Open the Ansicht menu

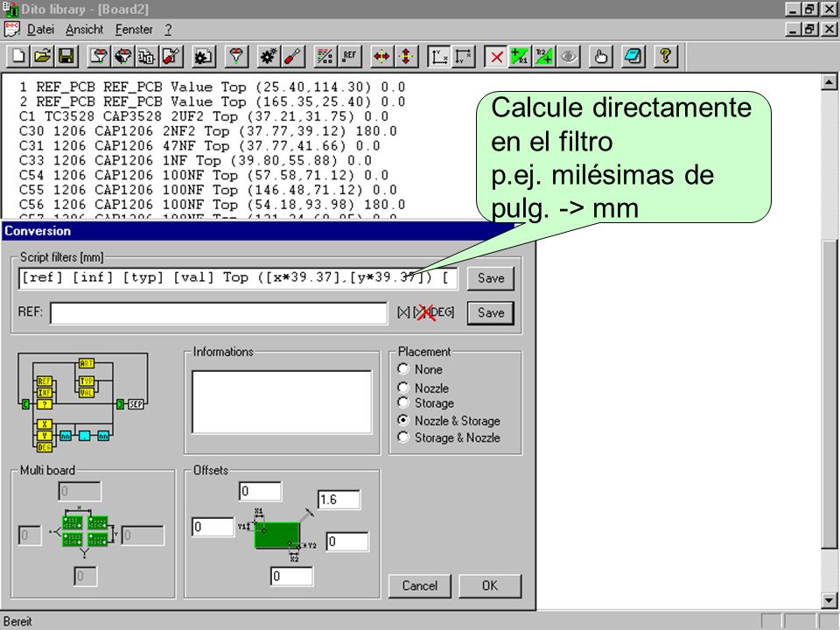tap(84, 30)
